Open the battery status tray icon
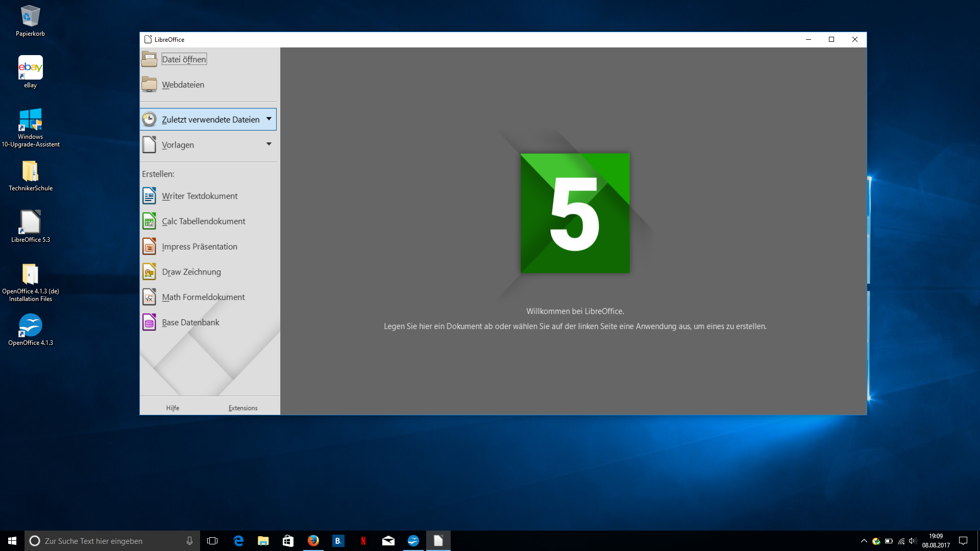The height and width of the screenshot is (551, 980). 889,541
